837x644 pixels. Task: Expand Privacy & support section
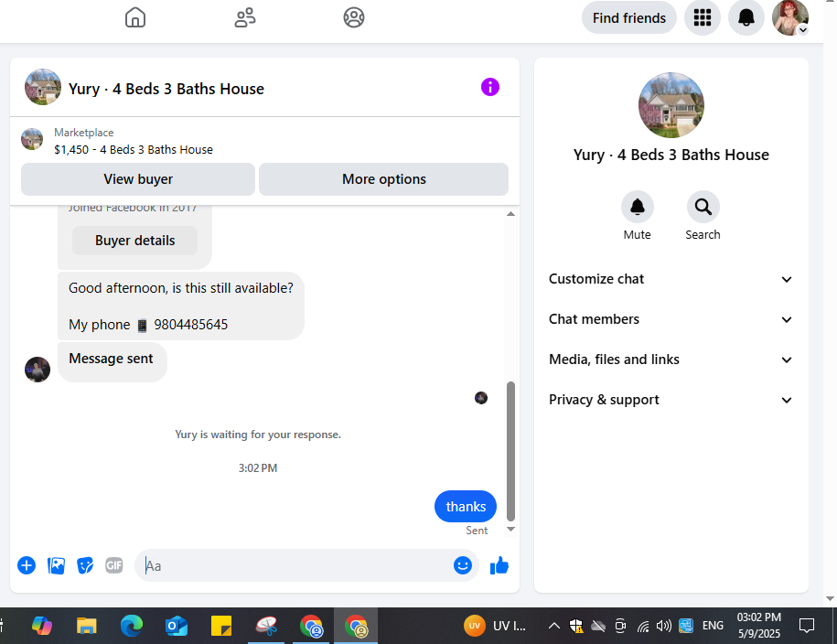[x=671, y=400]
